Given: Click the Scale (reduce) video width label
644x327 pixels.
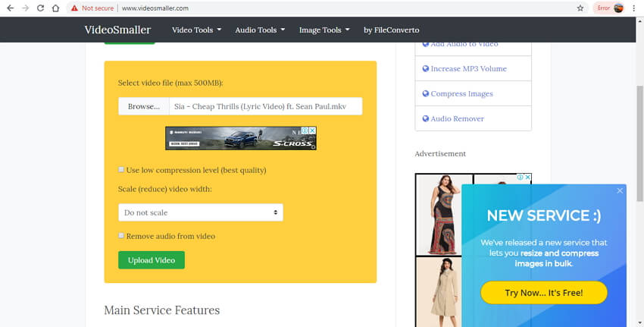Looking at the screenshot, I should pos(164,189).
